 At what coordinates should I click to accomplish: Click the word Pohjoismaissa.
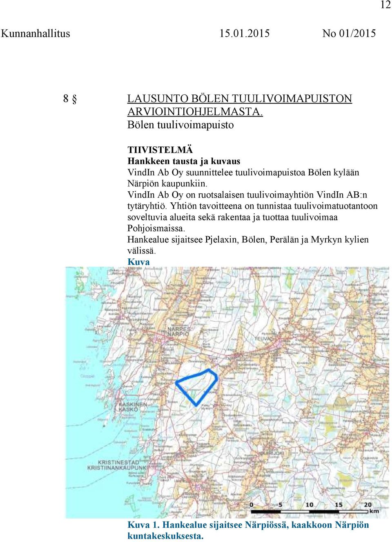tap(156, 228)
